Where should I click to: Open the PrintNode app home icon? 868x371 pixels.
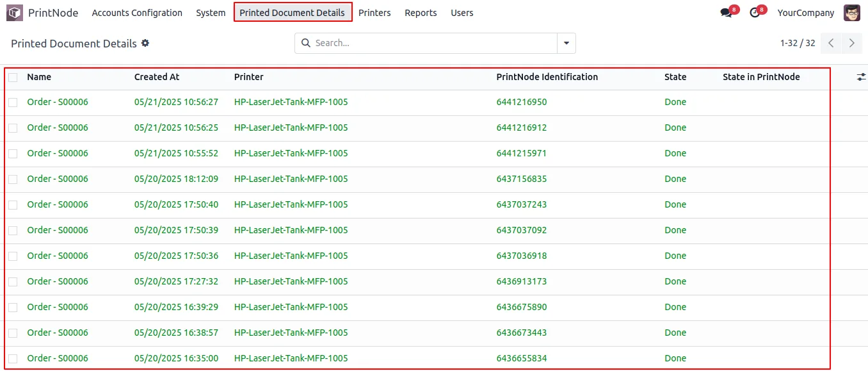click(15, 13)
